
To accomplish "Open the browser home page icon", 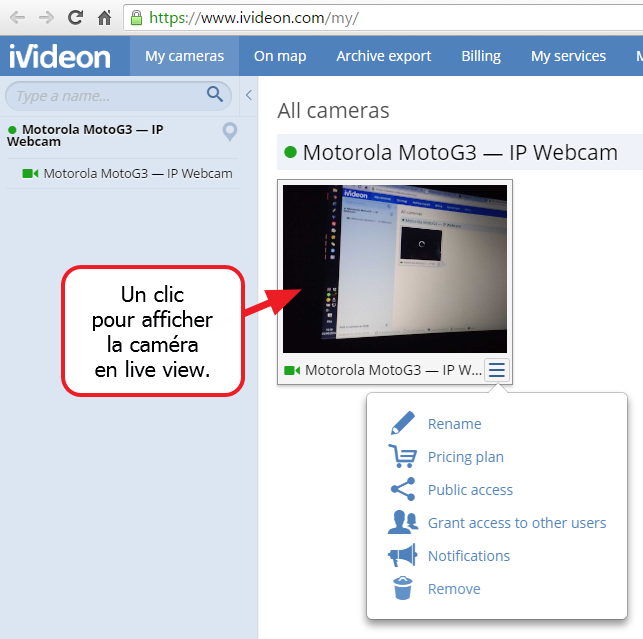I will [104, 18].
